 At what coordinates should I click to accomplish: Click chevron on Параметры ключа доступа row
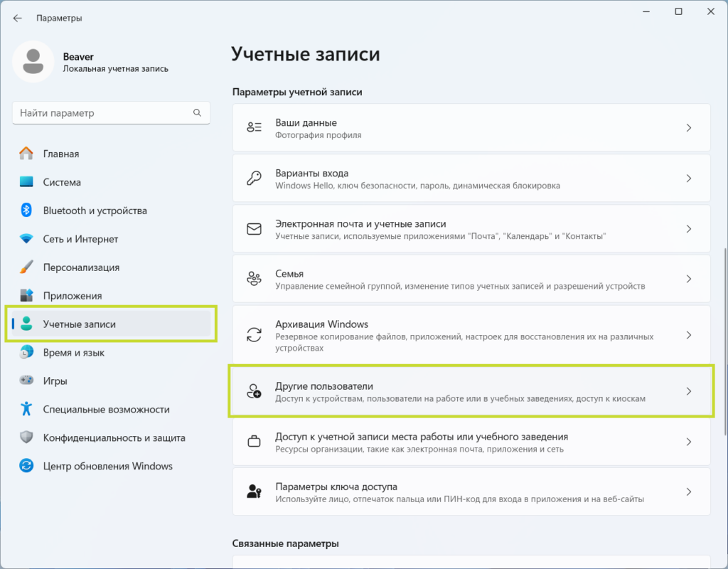(x=689, y=492)
